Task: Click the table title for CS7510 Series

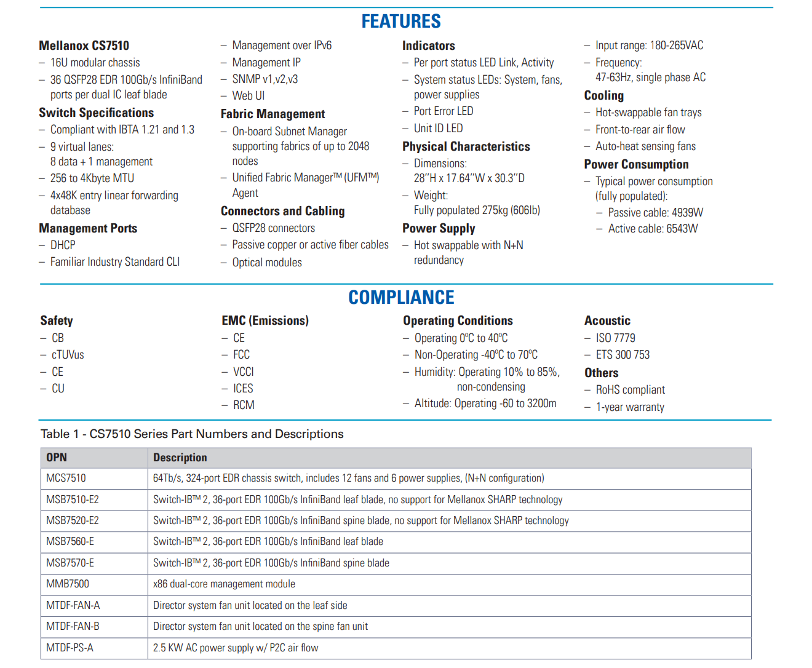Action: [192, 434]
